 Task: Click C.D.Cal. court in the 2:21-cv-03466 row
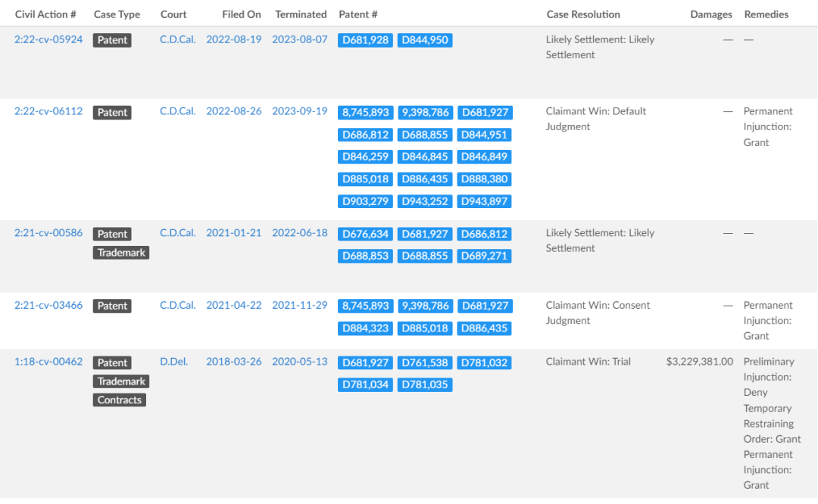point(178,306)
